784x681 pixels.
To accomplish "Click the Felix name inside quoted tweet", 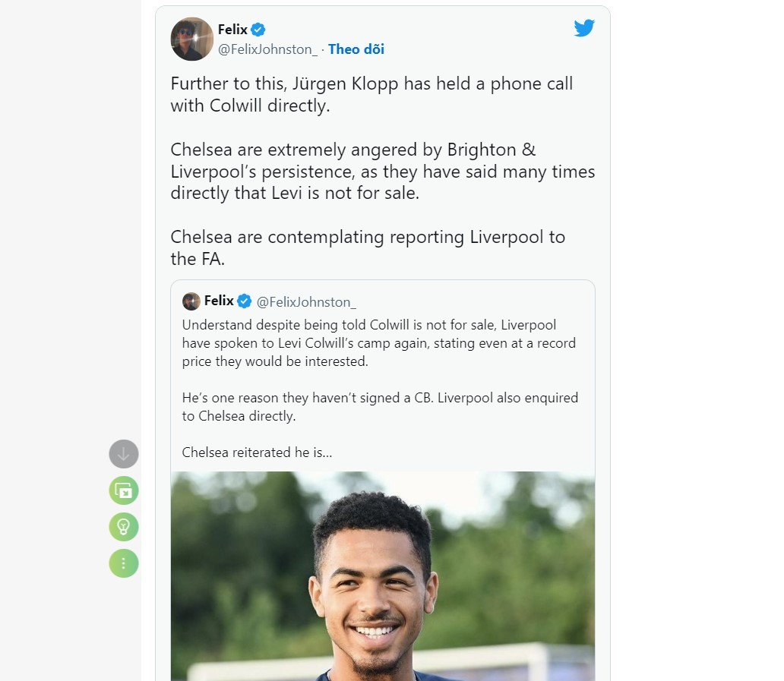I will click(219, 301).
